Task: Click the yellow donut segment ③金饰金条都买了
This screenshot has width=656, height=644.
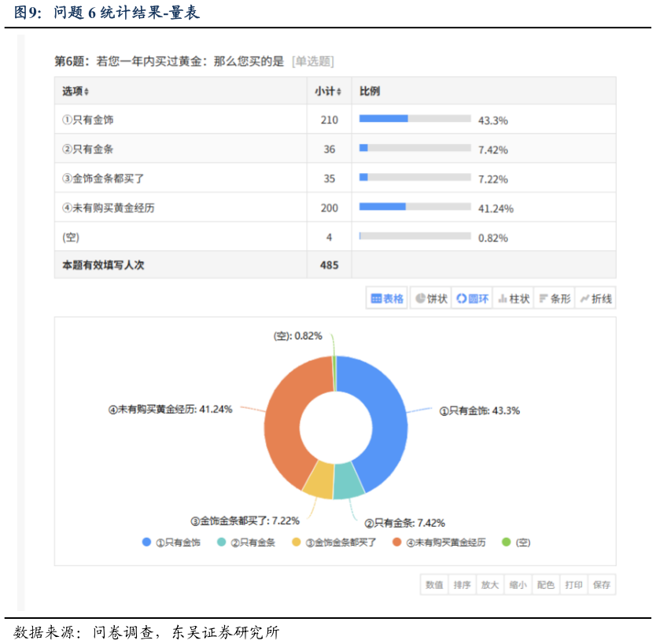Action: pos(319,479)
